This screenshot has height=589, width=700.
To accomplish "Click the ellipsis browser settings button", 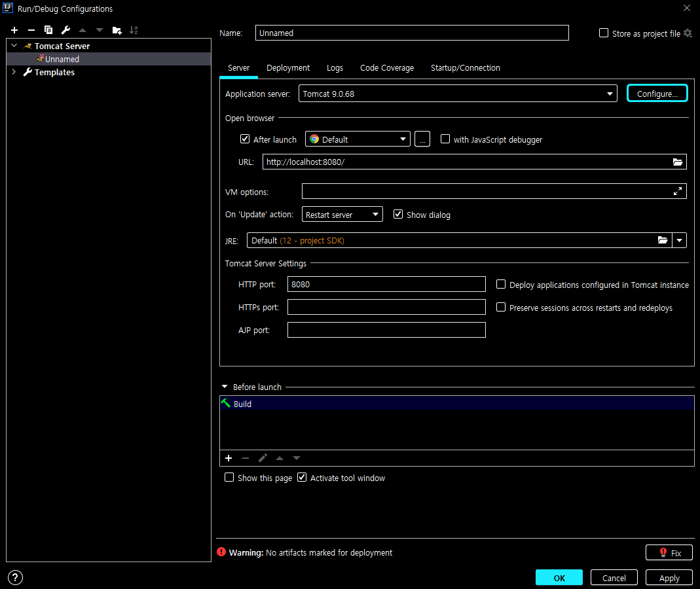I will click(x=422, y=139).
